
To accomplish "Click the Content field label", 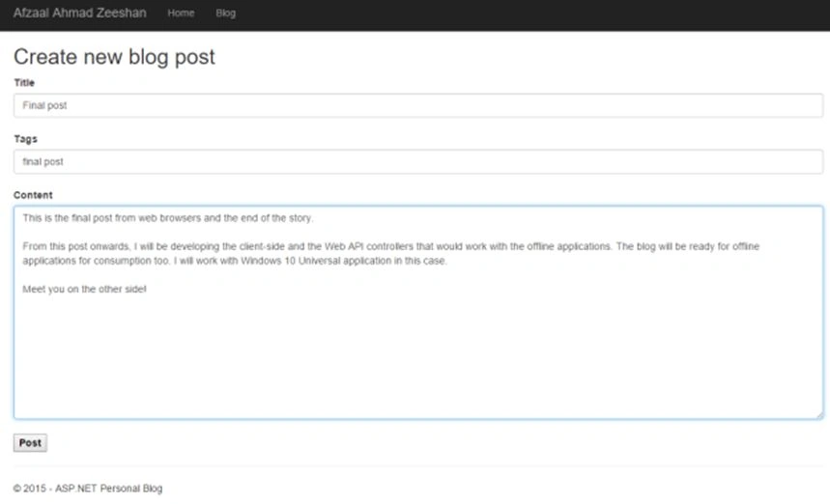I will coord(33,195).
